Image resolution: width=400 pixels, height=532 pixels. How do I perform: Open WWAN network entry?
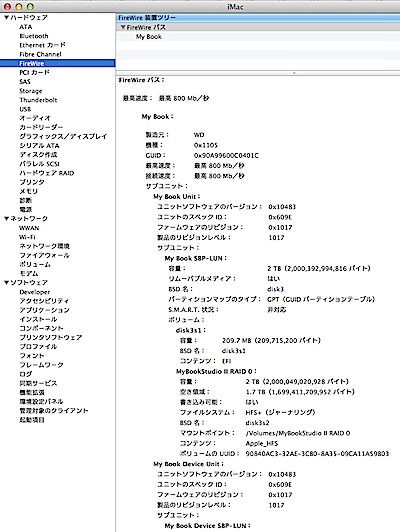tap(29, 228)
